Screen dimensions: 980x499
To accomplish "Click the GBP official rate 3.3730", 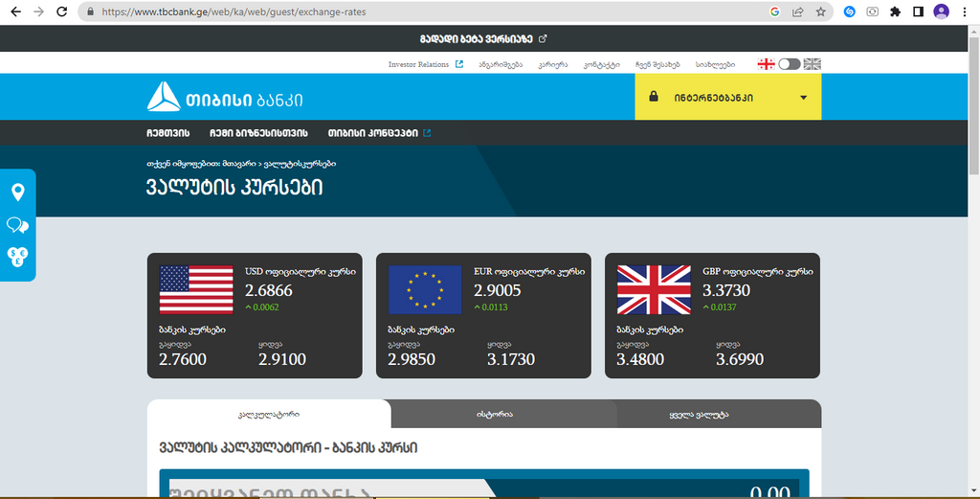I will [726, 290].
